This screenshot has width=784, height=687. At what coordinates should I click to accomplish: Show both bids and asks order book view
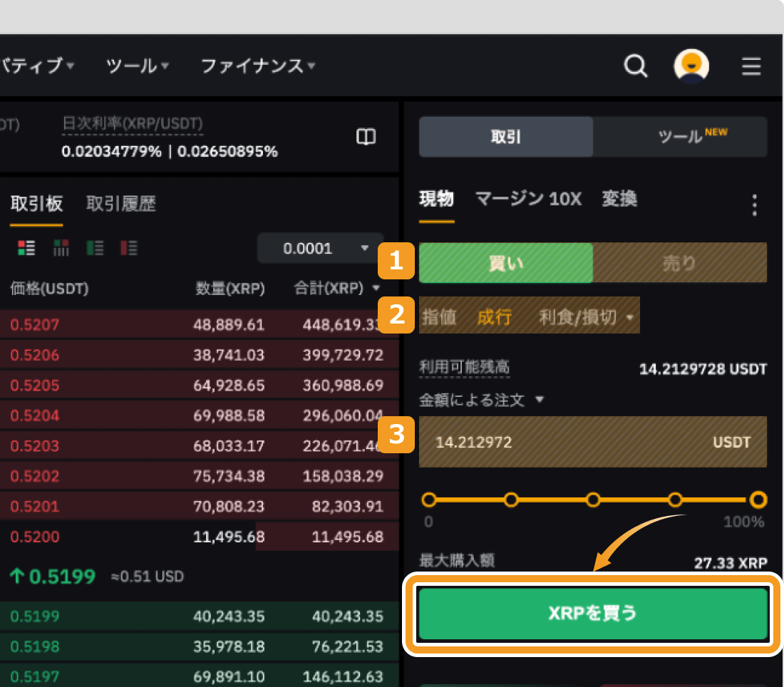26,247
